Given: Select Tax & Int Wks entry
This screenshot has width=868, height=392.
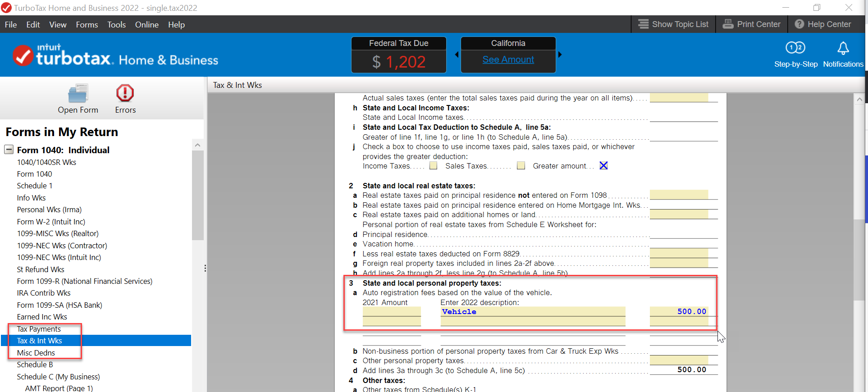Looking at the screenshot, I should coord(96,341).
